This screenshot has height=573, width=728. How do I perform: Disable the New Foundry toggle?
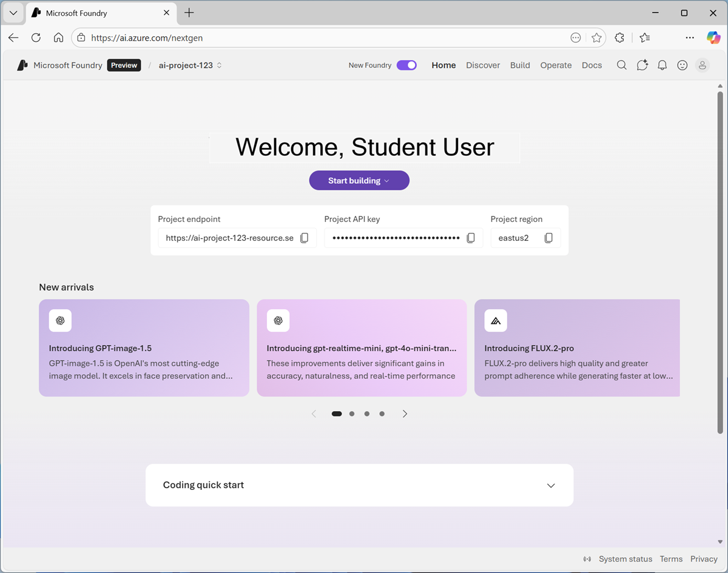point(406,65)
